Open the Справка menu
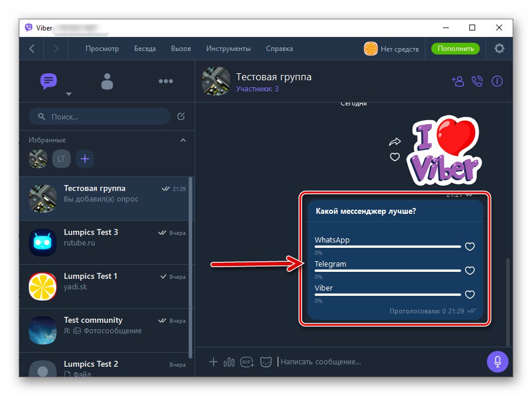The width and height of the screenshot is (532, 396). (x=279, y=49)
